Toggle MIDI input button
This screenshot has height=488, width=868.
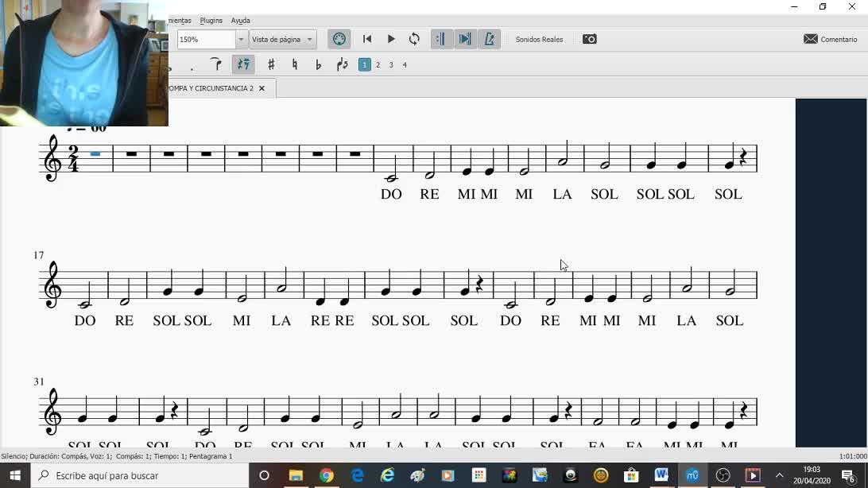pyautogui.click(x=339, y=39)
